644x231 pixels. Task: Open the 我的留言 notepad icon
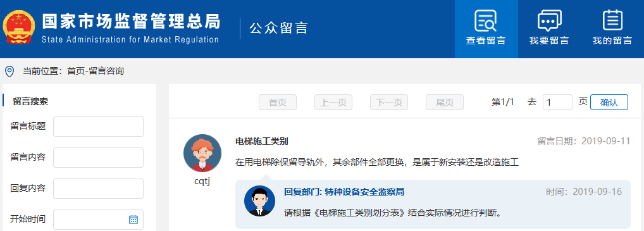(612, 20)
